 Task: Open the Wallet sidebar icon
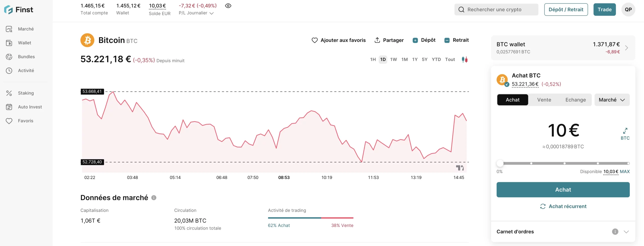pos(9,43)
